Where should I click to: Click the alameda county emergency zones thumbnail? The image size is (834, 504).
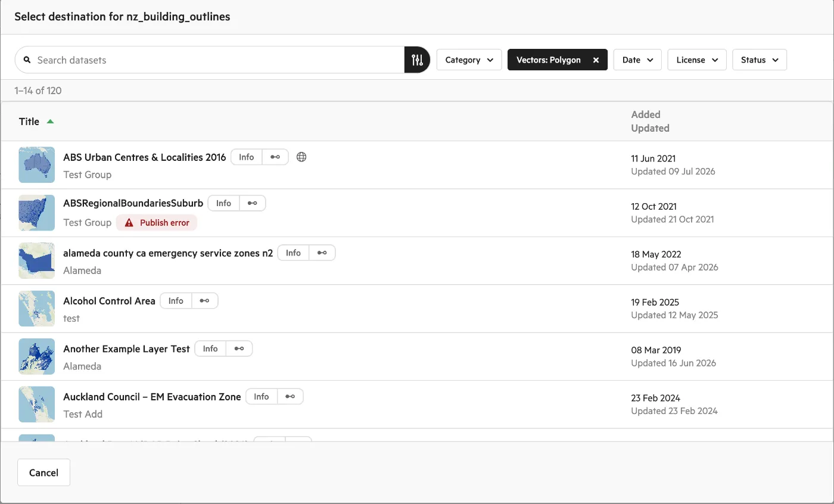click(37, 260)
